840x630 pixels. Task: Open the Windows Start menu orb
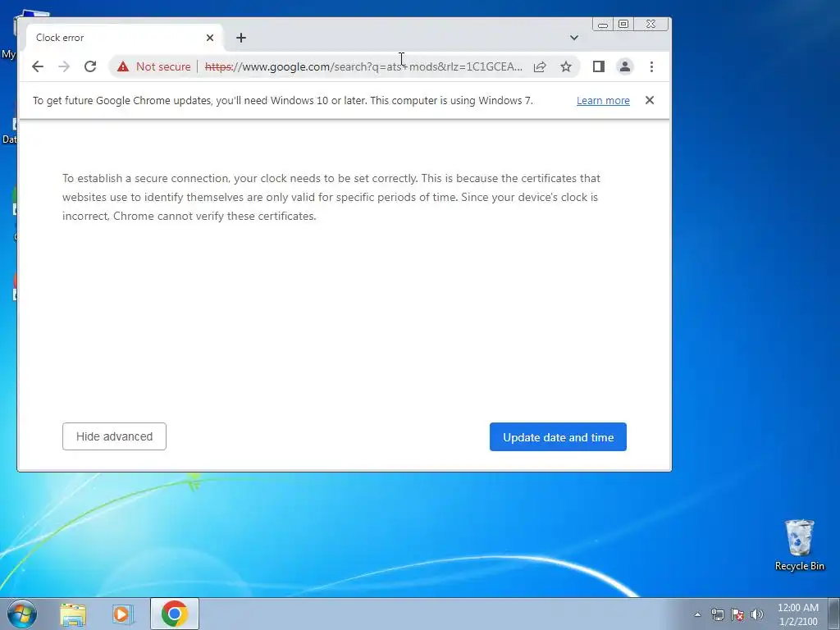click(22, 614)
